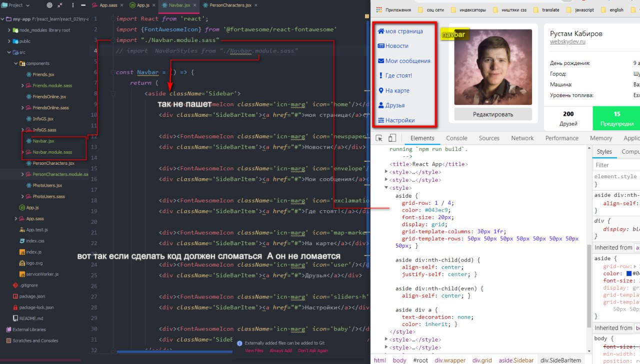
Task: Click Don't Ask Again in Git notification
Action: [313, 351]
